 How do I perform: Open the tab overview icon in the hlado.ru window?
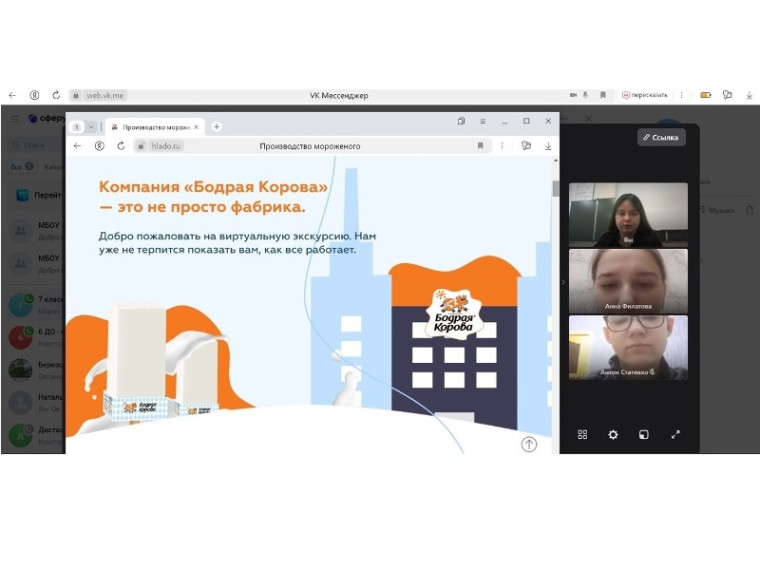point(461,121)
